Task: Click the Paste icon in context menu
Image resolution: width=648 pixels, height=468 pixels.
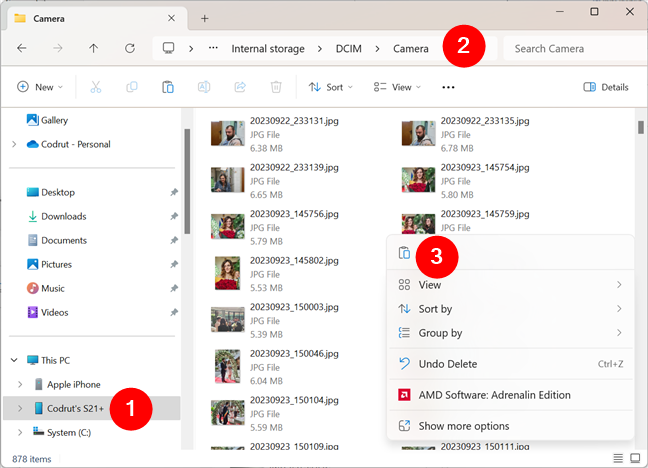Action: tap(404, 253)
